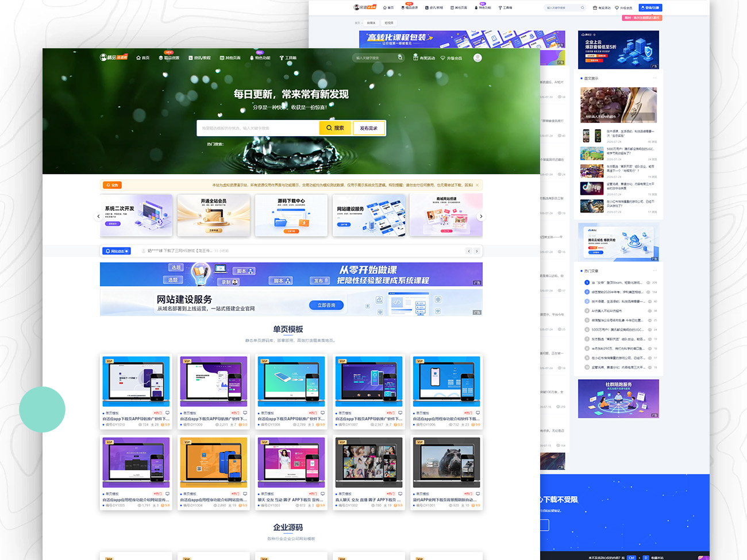Open the 系统二次开发 banner card
Screen dimensions: 747x560
click(136, 215)
